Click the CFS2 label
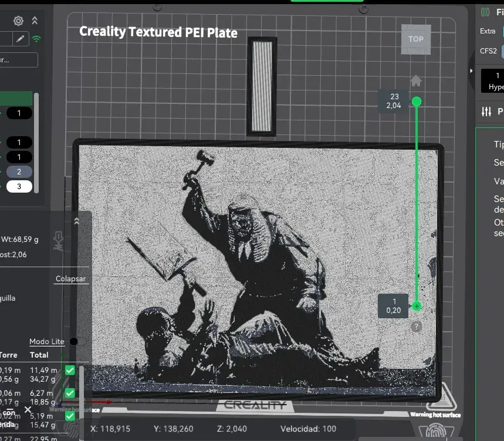 488,51
